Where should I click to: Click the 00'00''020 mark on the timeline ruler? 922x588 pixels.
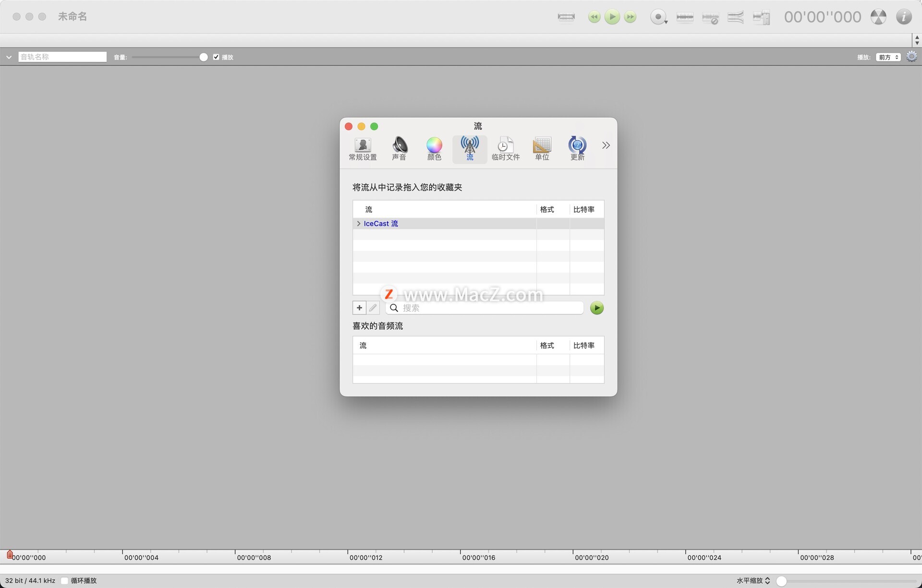click(592, 557)
